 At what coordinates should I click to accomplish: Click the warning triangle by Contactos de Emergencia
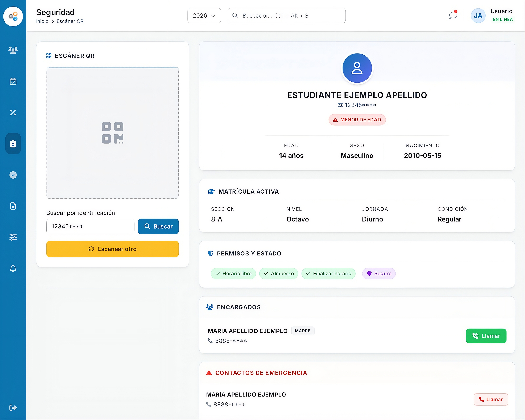[209, 373]
